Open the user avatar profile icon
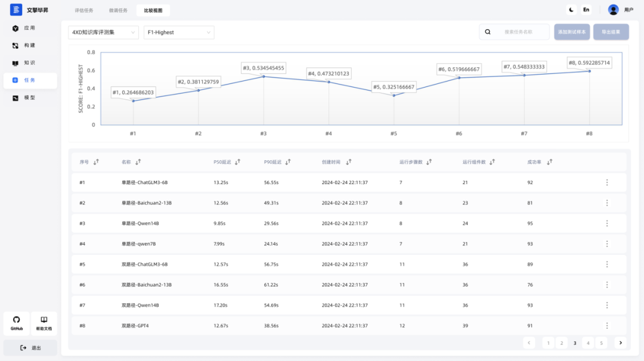 coord(613,10)
